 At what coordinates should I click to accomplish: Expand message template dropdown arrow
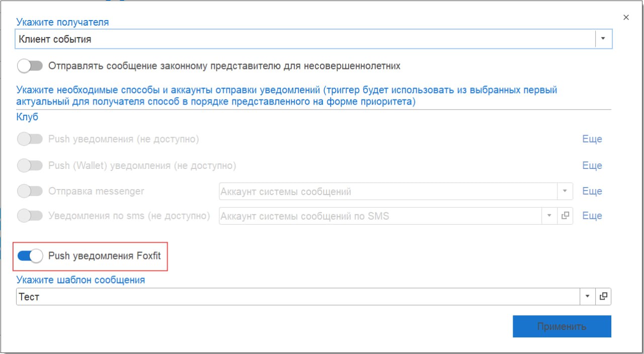(x=587, y=297)
